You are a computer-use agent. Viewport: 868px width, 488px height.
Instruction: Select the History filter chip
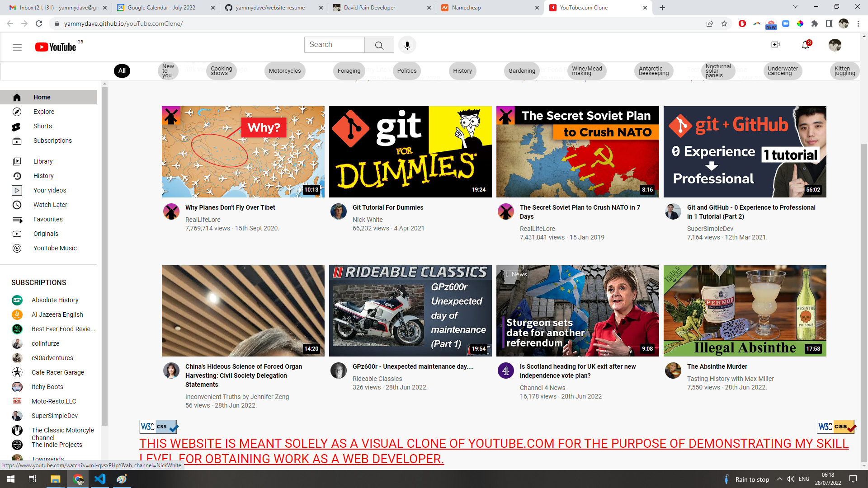click(x=462, y=71)
